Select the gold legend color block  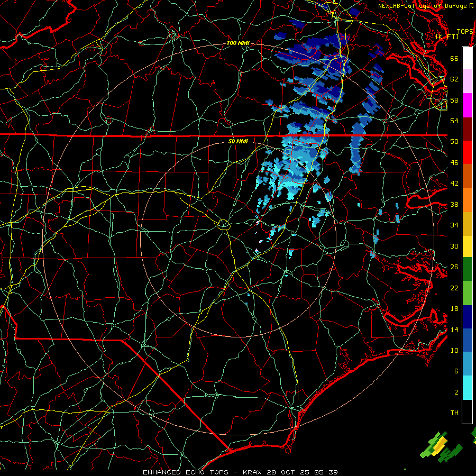467,223
